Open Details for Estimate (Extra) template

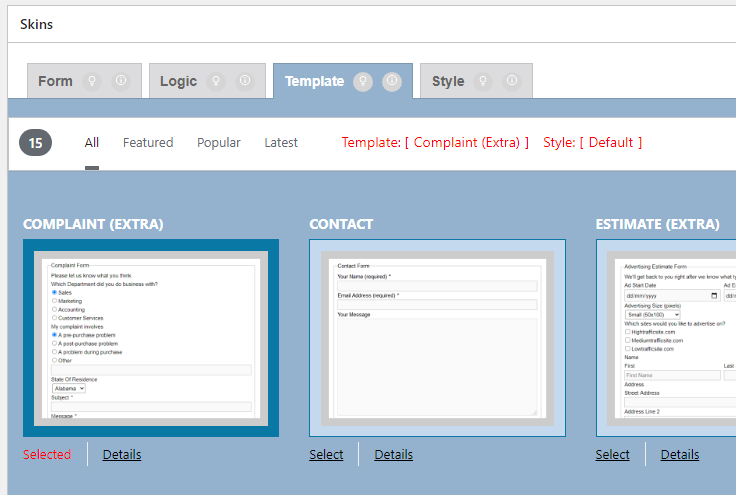[679, 455]
